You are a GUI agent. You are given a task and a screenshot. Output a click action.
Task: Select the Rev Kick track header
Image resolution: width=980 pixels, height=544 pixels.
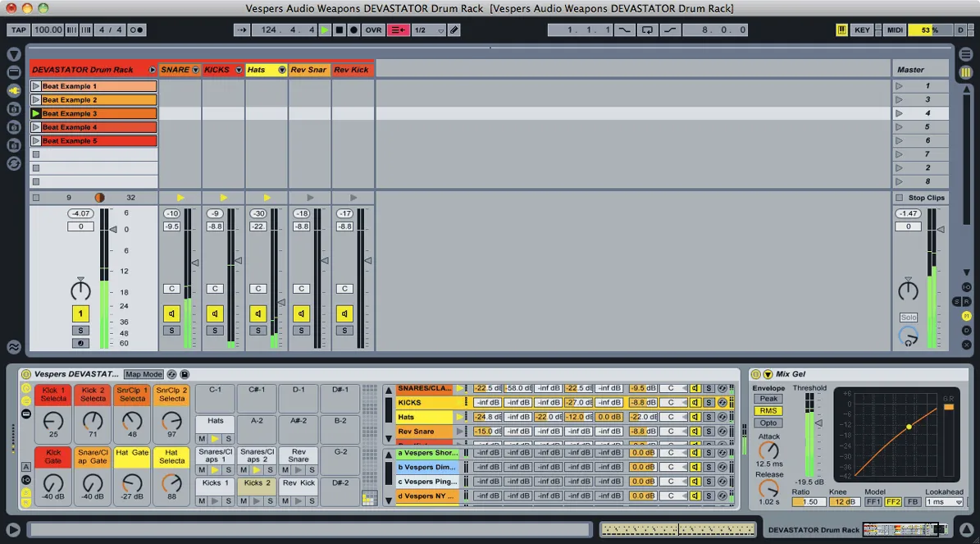[353, 70]
